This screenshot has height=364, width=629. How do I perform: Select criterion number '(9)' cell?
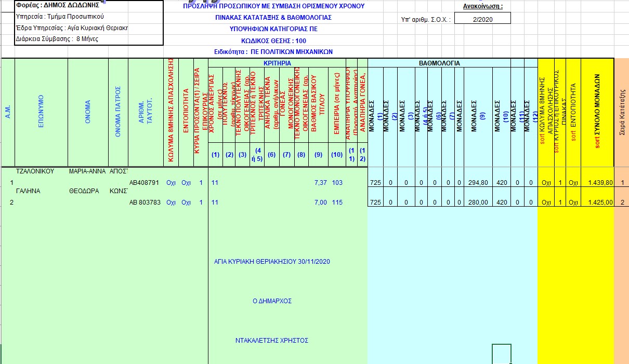click(x=318, y=154)
